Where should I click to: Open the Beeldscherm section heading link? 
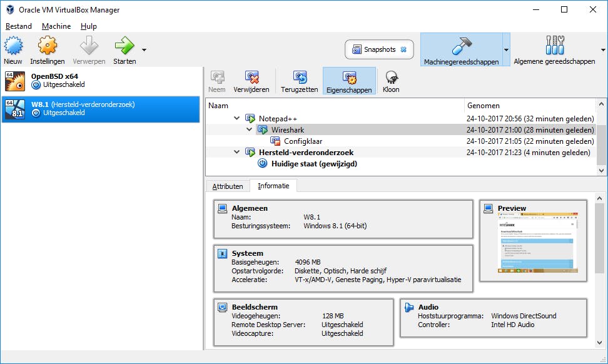[x=255, y=306]
